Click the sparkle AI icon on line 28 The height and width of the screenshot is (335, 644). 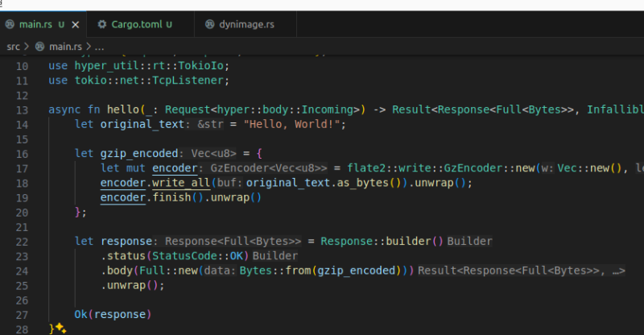click(61, 329)
